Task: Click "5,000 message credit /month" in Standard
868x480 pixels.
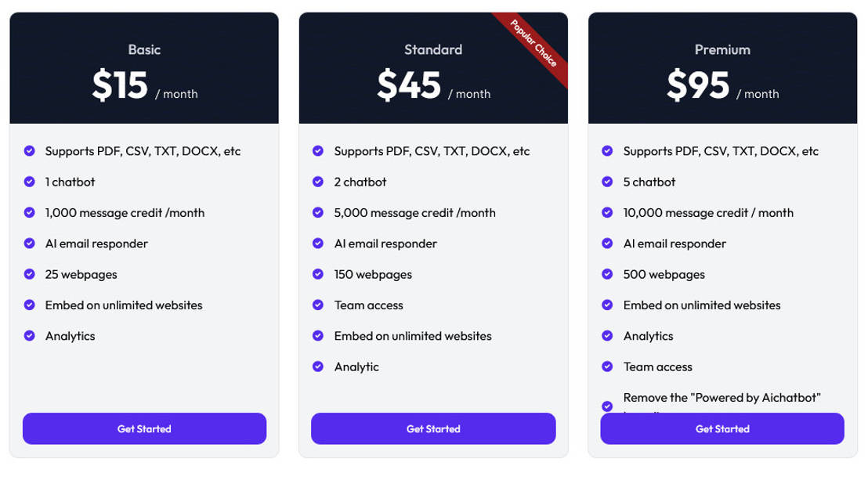Action: point(414,212)
